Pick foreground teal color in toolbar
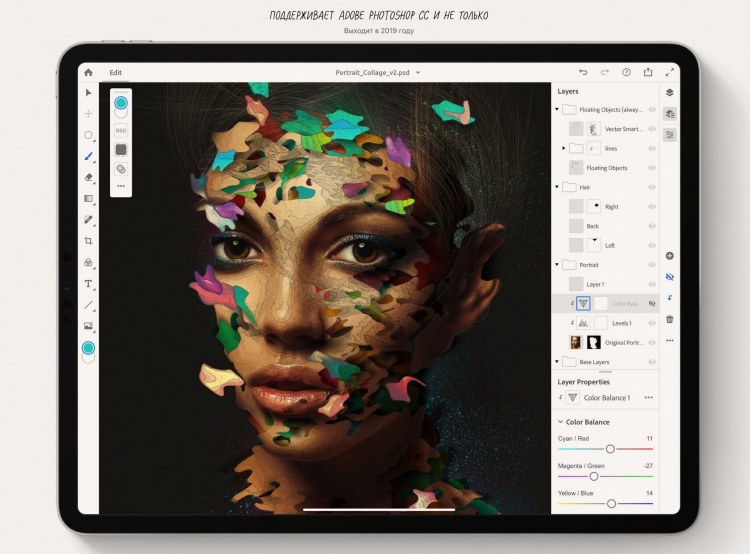 click(x=88, y=348)
